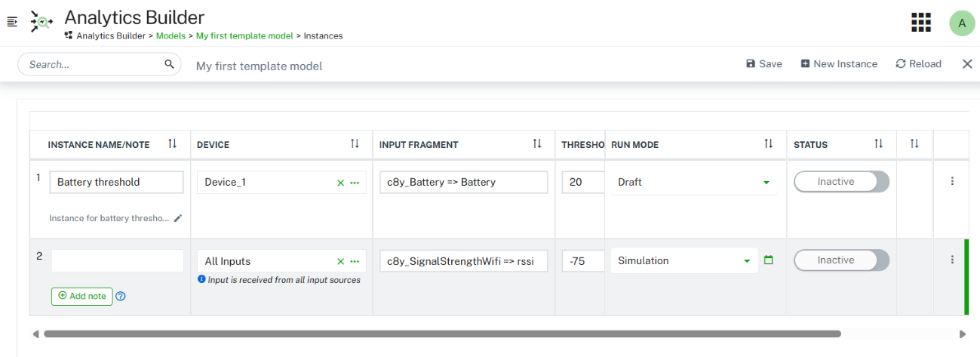Open Simulation run mode dropdown

684,260
